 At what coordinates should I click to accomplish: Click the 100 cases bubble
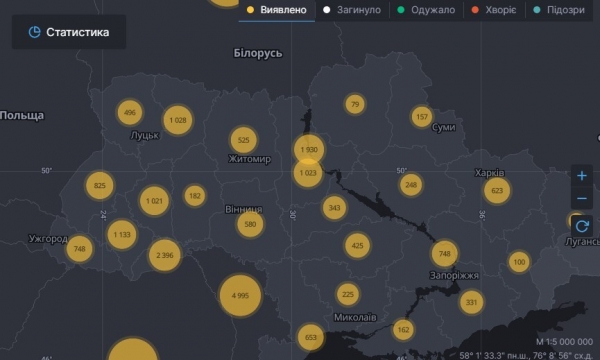click(x=519, y=262)
